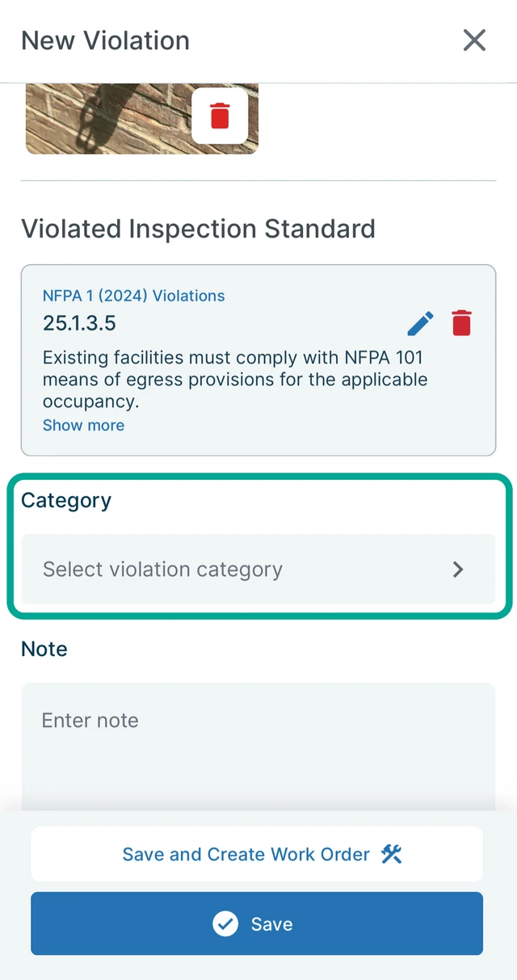Open NFPA 1 (2024) Violations link
Viewport: 517px width, 980px height.
point(133,296)
